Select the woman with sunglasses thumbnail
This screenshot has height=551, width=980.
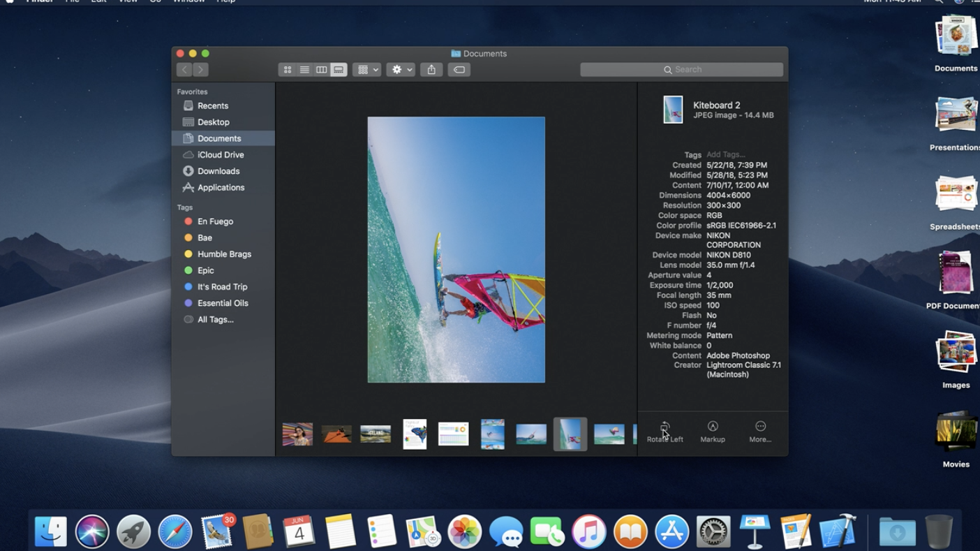click(297, 434)
